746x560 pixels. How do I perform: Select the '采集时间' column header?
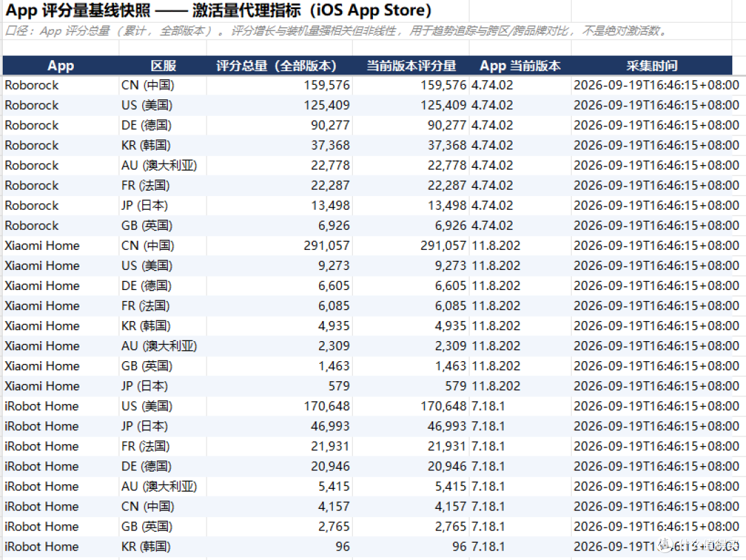point(652,66)
